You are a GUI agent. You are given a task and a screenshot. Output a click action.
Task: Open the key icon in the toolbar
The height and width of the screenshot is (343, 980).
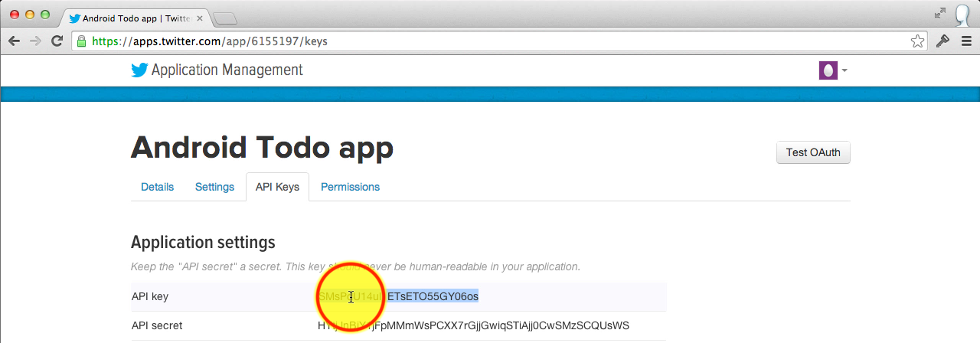(x=943, y=41)
